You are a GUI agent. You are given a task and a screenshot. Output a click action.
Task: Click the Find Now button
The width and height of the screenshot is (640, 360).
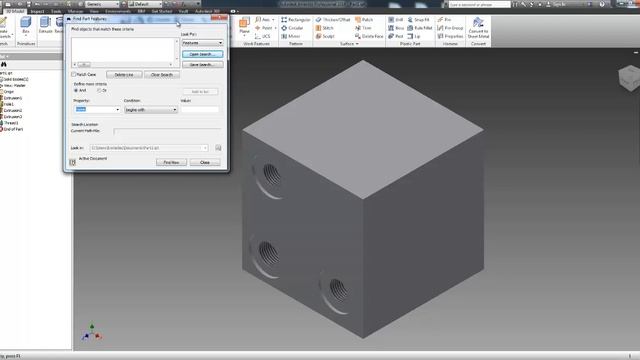coord(171,162)
